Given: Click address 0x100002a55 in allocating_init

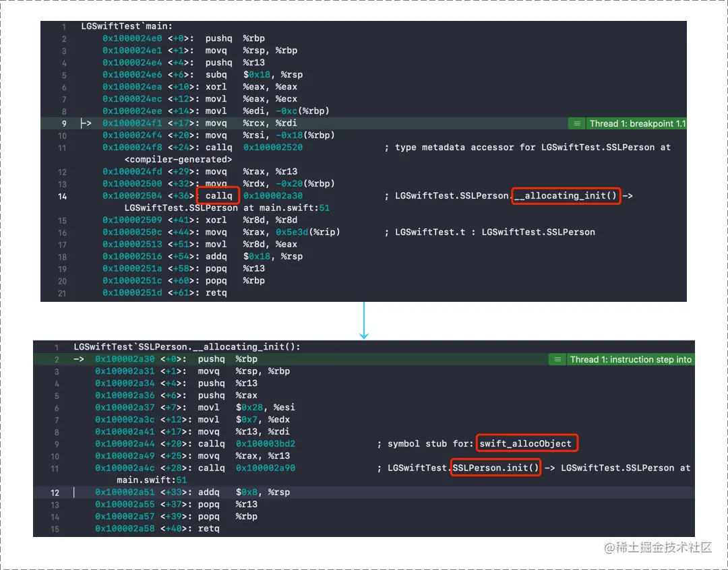Looking at the screenshot, I should click(x=125, y=504).
